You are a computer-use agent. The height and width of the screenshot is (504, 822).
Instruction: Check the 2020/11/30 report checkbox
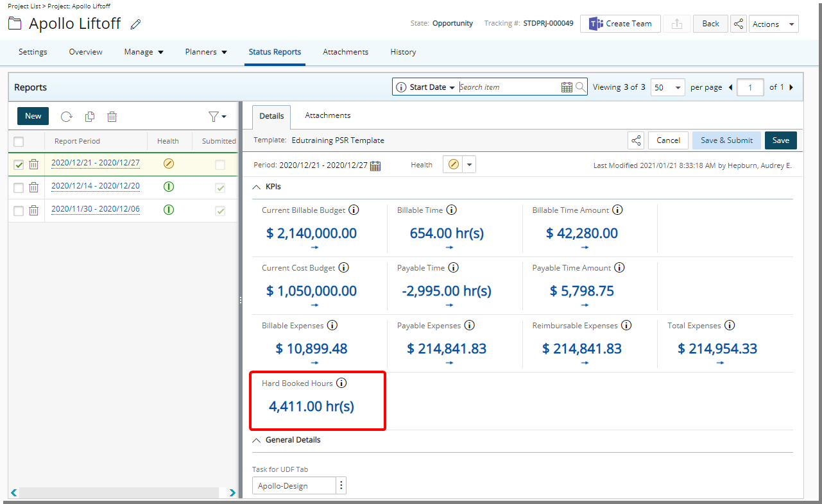coord(19,211)
